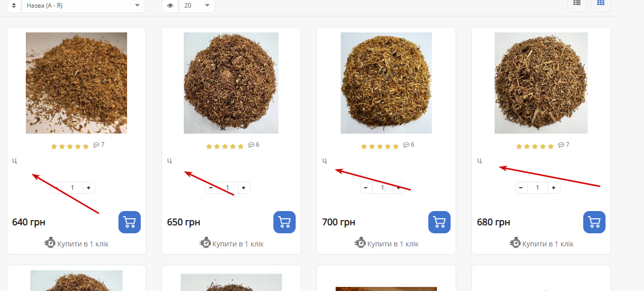The width and height of the screenshot is (644, 291).
Task: Buy the 650 грн product in 1 click
Action: tap(231, 243)
